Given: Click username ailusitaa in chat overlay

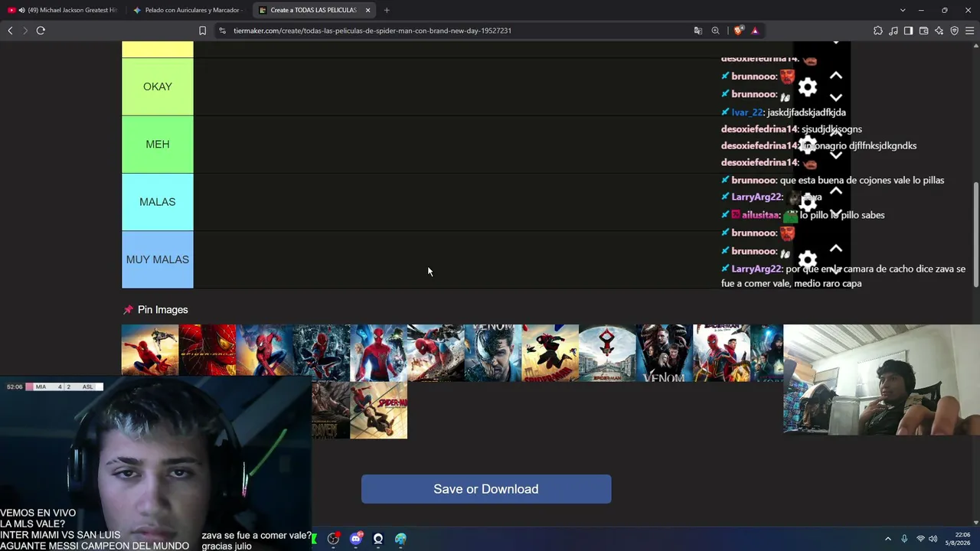Looking at the screenshot, I should [x=760, y=215].
